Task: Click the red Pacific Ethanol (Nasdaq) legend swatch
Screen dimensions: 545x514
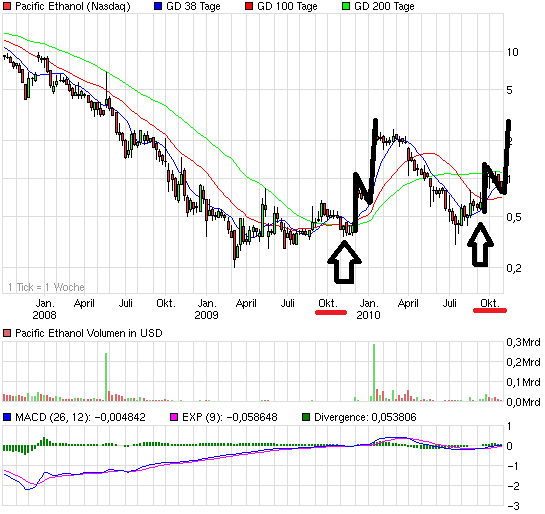Action: pyautogui.click(x=7, y=6)
